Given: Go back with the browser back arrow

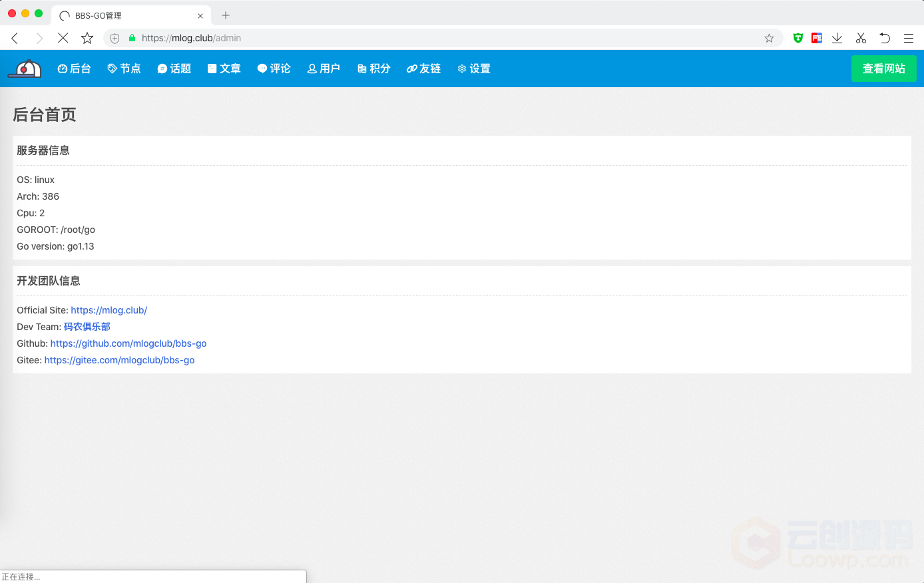Looking at the screenshot, I should [15, 38].
